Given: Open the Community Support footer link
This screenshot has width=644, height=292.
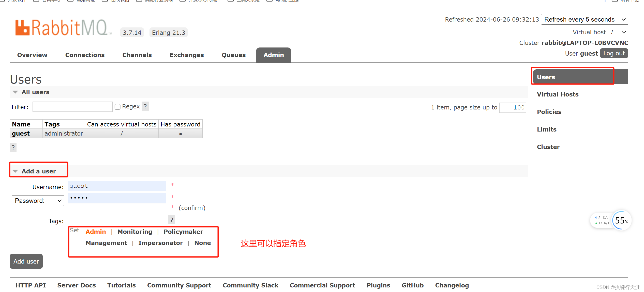Looking at the screenshot, I should point(179,285).
